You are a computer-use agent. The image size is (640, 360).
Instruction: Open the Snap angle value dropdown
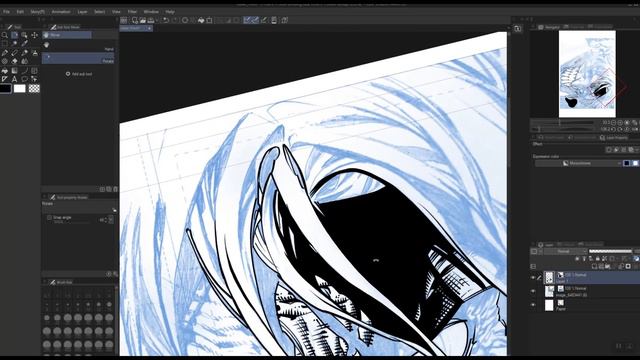coord(111,220)
